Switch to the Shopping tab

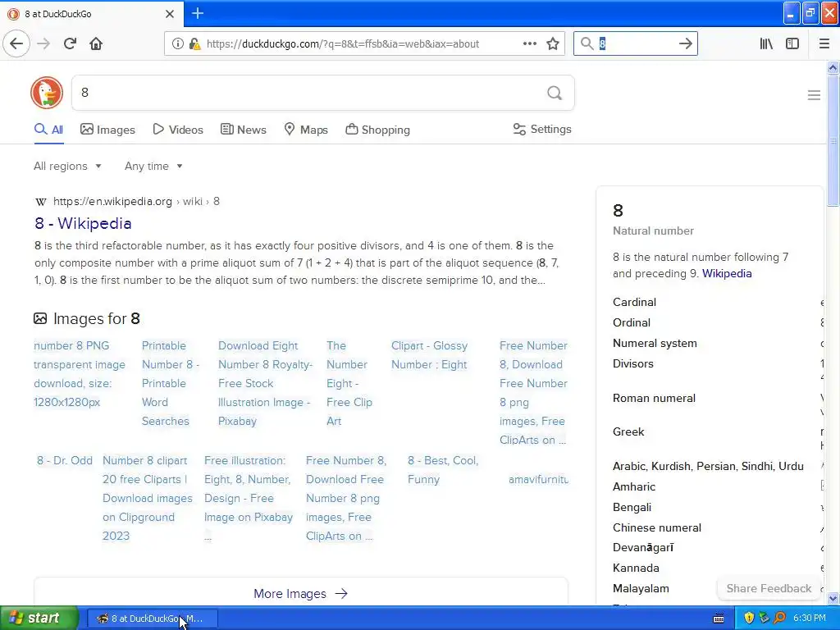tap(377, 130)
